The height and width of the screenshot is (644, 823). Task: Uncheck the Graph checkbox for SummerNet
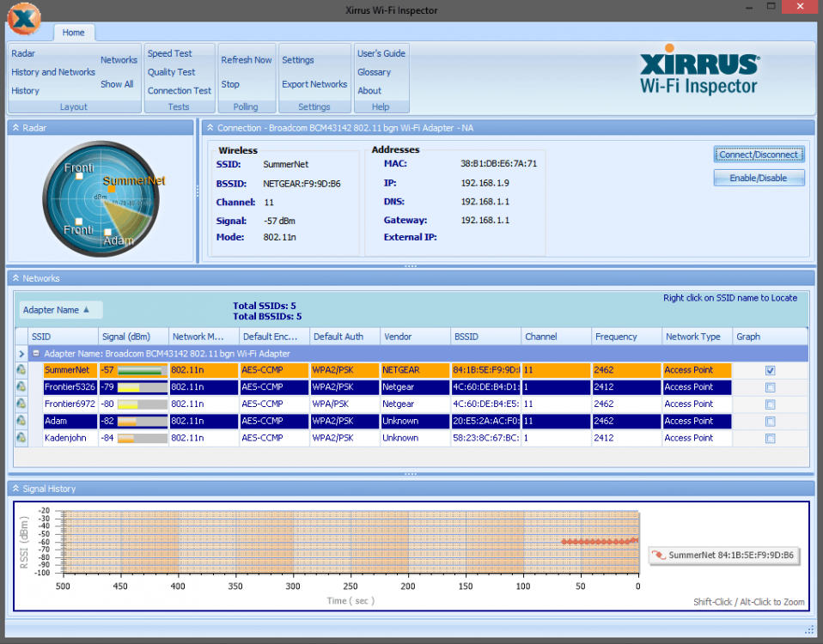pos(770,370)
